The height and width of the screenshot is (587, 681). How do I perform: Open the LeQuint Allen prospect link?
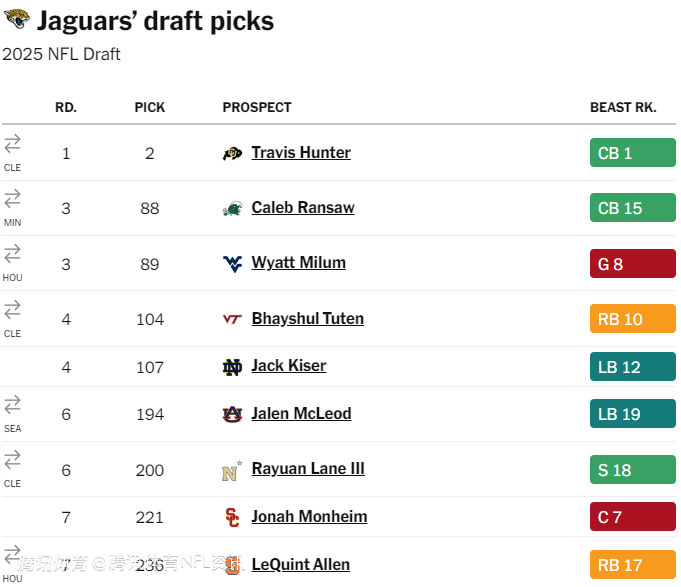coord(300,565)
